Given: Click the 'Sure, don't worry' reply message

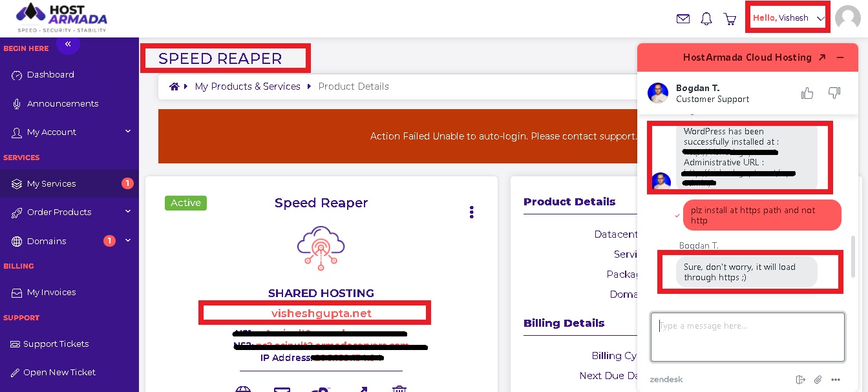Looking at the screenshot, I should click(x=746, y=272).
